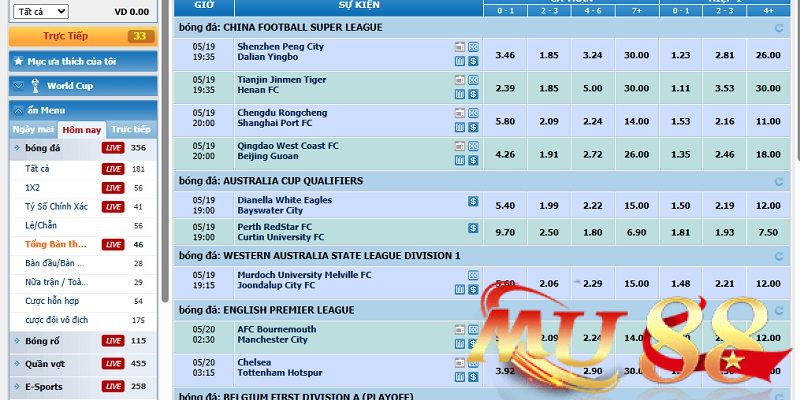800x400 pixels.
Task: Open match tracker pitch icon for Shenzhen Peng City
Action: 473,47
